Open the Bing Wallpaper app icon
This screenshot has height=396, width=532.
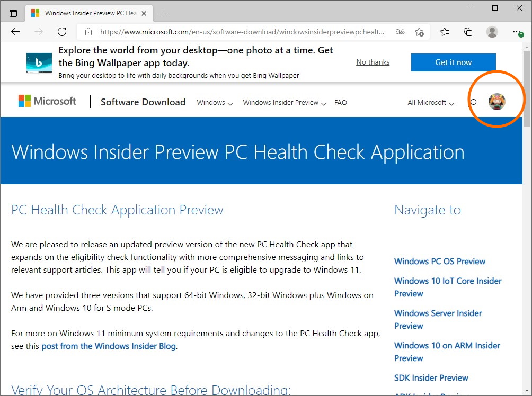tap(39, 62)
